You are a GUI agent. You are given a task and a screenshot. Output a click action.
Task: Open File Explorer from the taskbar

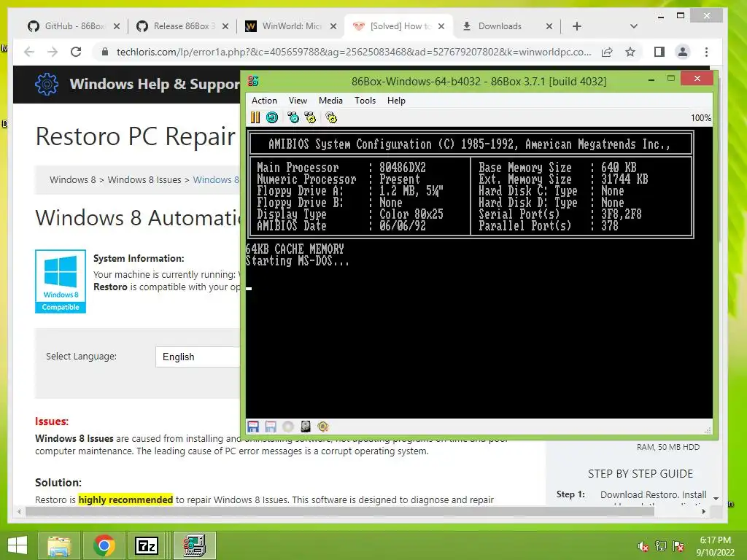tap(60, 545)
